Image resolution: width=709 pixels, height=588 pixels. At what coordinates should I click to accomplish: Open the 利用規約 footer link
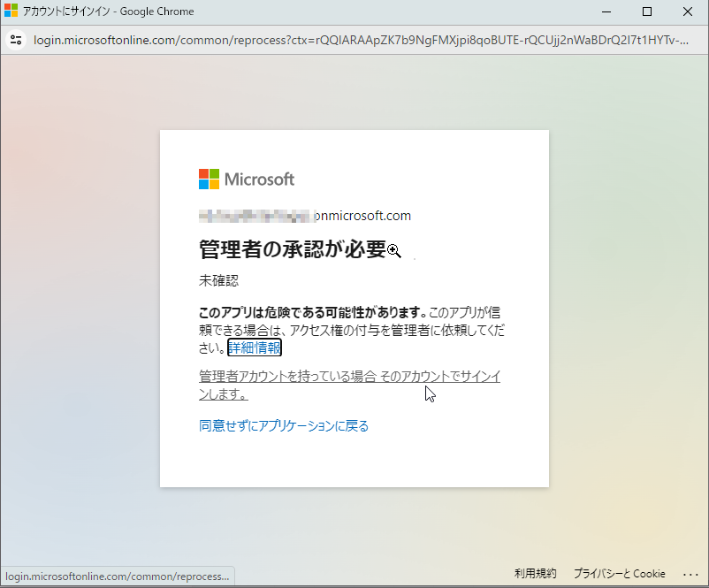click(536, 574)
